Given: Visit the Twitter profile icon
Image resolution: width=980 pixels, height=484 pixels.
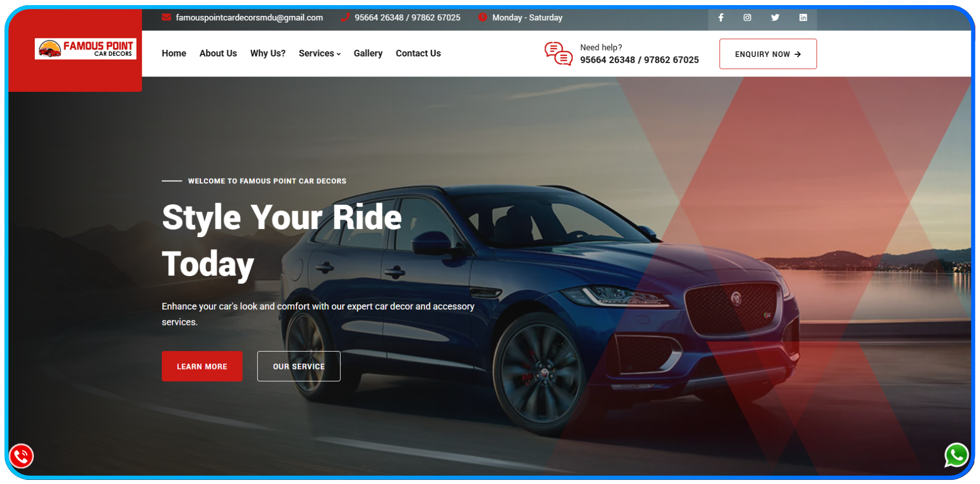Looking at the screenshot, I should 775,17.
